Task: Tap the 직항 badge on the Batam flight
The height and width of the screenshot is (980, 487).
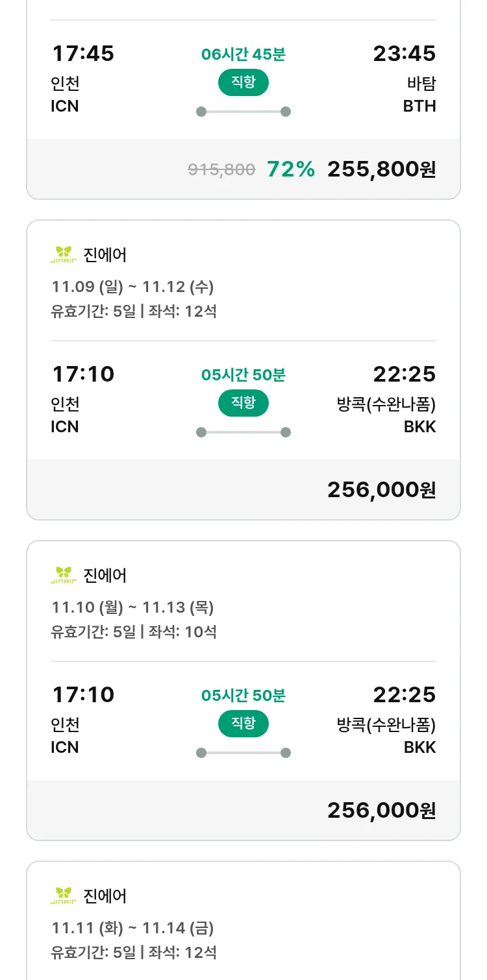Action: [243, 82]
